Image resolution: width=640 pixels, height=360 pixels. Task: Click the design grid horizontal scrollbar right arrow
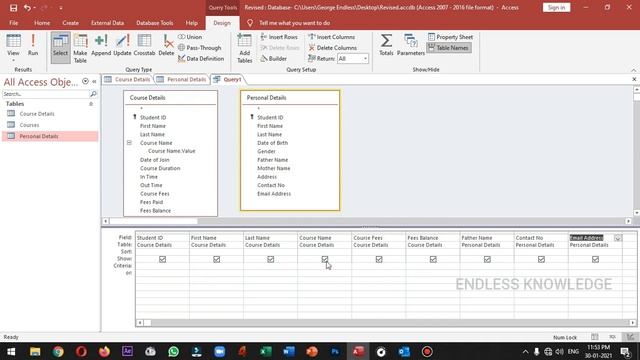[633, 322]
